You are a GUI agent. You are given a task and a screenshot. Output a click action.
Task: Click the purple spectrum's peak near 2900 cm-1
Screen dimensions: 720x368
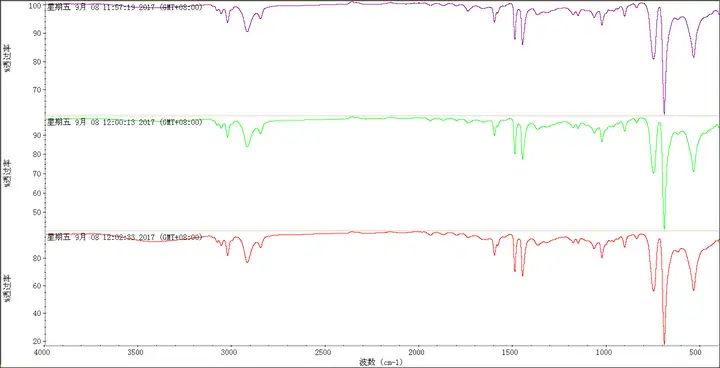point(247,31)
